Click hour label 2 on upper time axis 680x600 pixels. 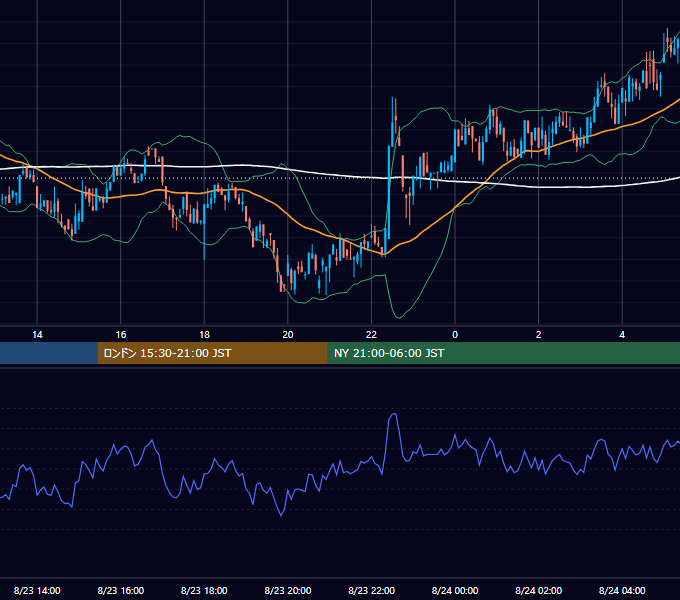(539, 335)
